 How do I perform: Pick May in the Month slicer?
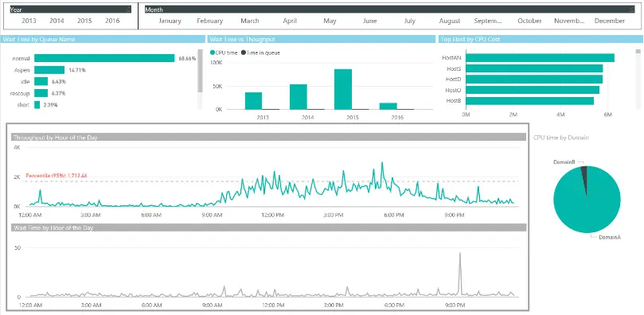(x=330, y=21)
